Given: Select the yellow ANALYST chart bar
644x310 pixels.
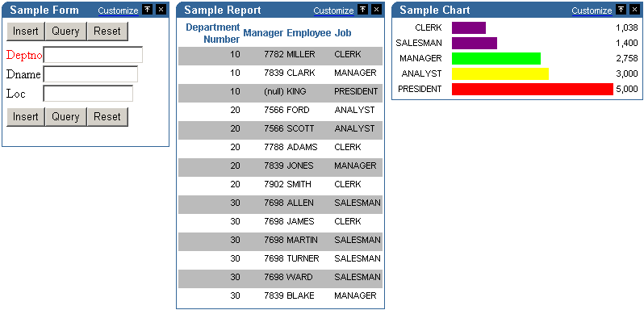Looking at the screenshot, I should [500, 74].
